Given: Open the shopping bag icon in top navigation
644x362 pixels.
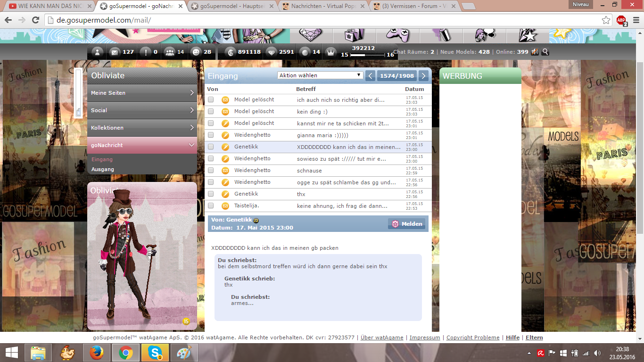Looking at the screenshot, I should (x=355, y=34).
